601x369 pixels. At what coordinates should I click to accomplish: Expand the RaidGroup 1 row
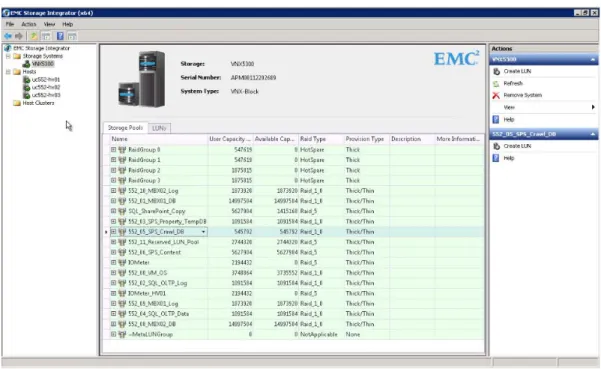coord(113,160)
